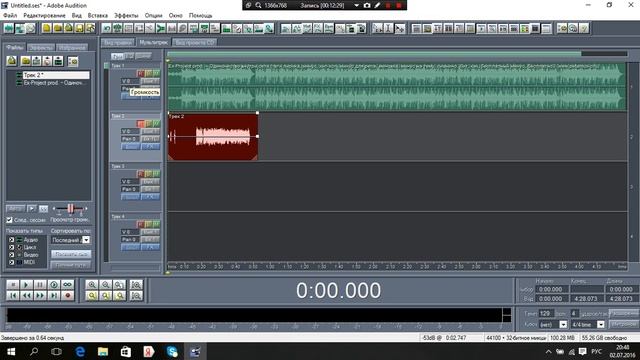Open the Эффекты menu
Image resolution: width=640 pixels, height=360 pixels.
(126, 15)
